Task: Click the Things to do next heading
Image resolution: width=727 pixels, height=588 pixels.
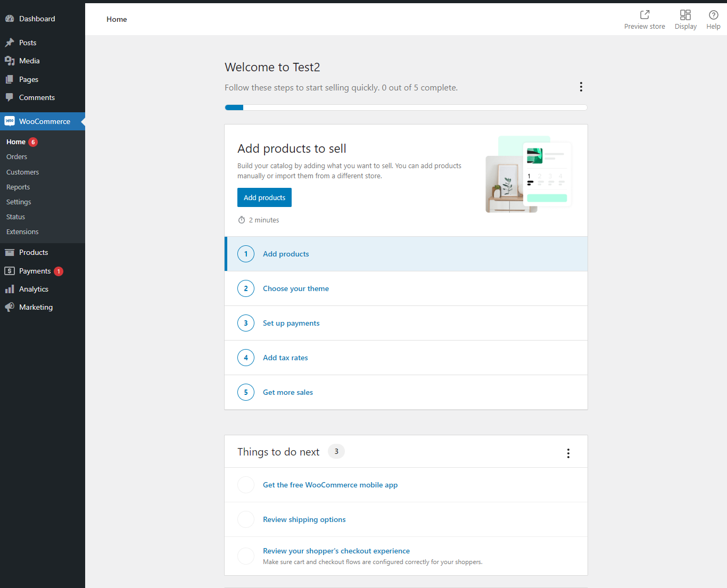Action: [x=278, y=452]
